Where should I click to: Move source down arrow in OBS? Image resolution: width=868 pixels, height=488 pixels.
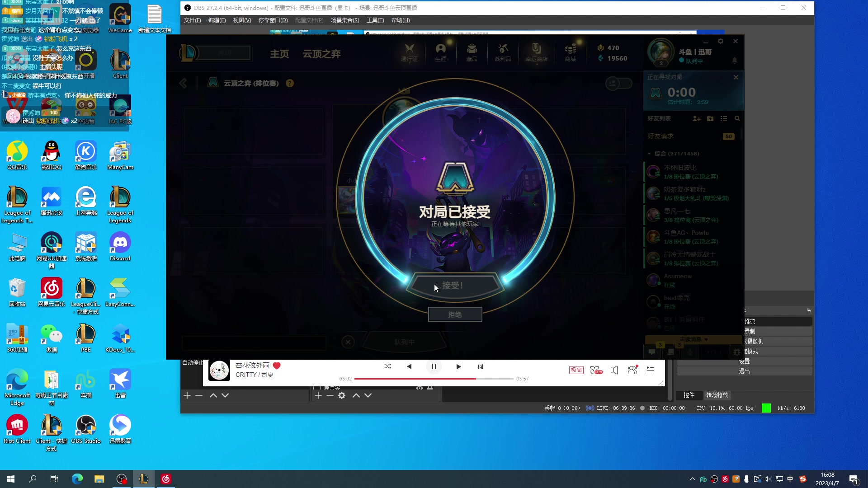point(368,395)
